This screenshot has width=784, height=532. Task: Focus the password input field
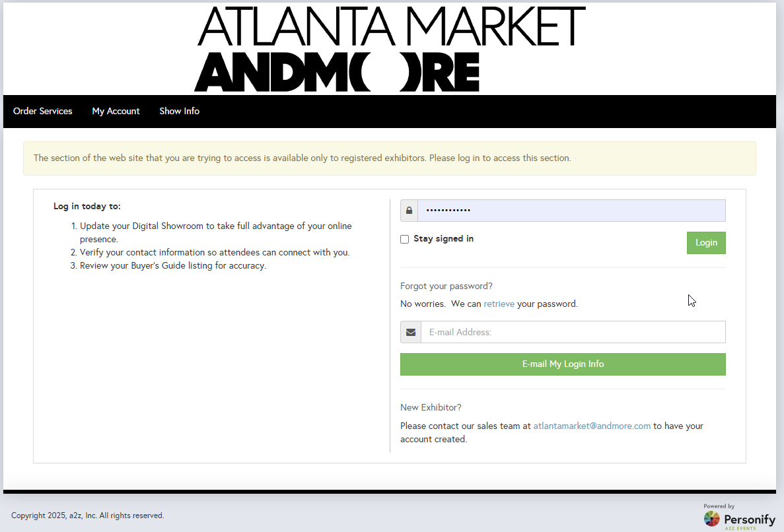tap(571, 211)
